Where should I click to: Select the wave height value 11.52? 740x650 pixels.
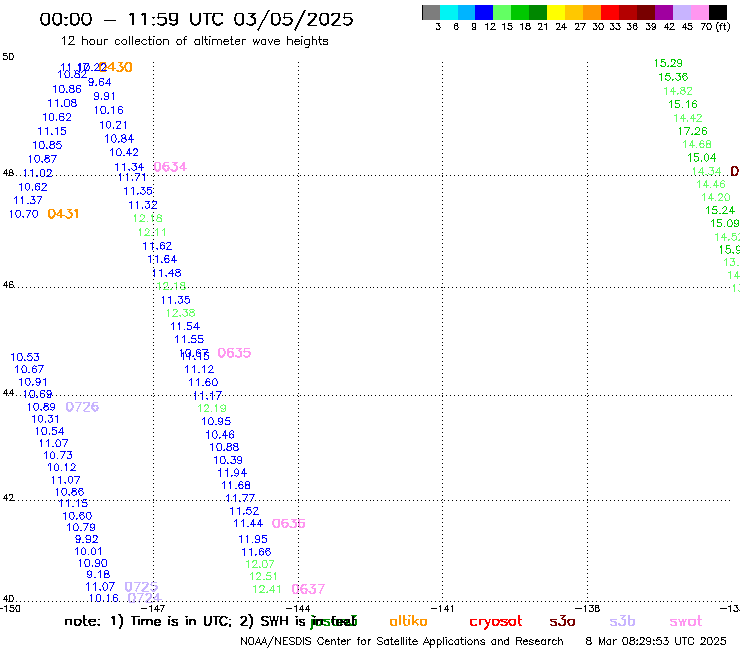244,511
